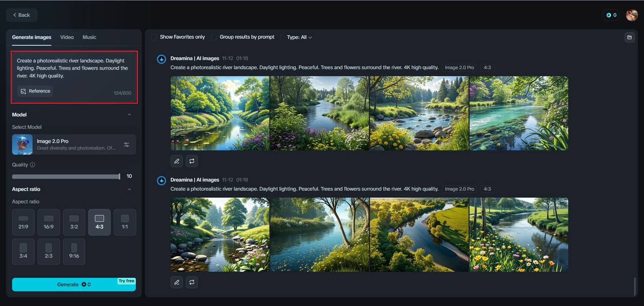Enable Show Favorites only checkbox
Screen dimensions: 644x306
[x=154, y=37]
